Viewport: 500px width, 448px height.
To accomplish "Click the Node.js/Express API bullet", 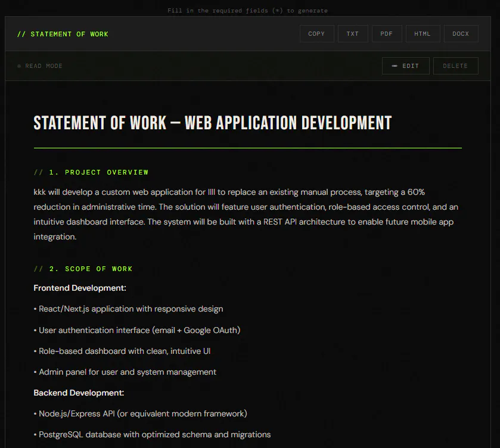I will [140, 414].
